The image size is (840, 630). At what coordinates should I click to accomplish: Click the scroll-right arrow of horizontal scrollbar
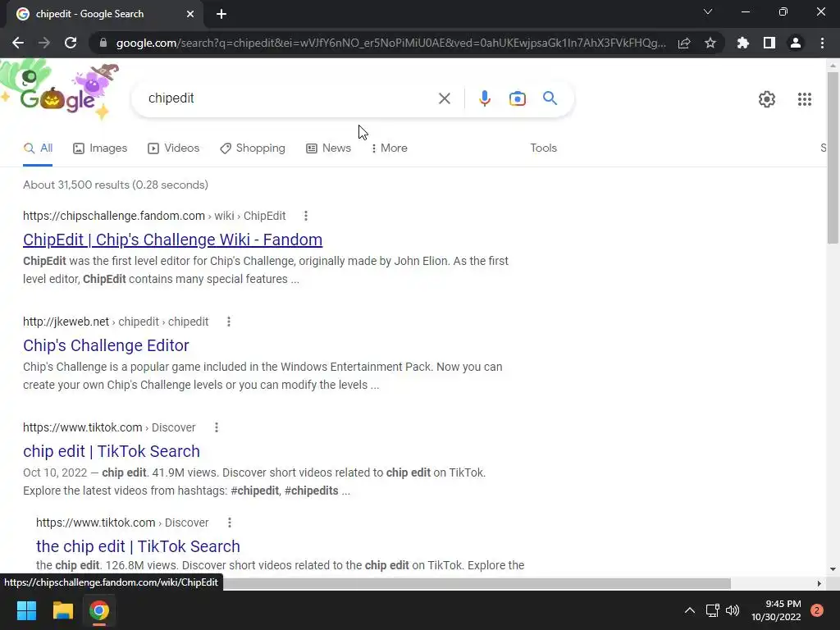click(x=819, y=583)
